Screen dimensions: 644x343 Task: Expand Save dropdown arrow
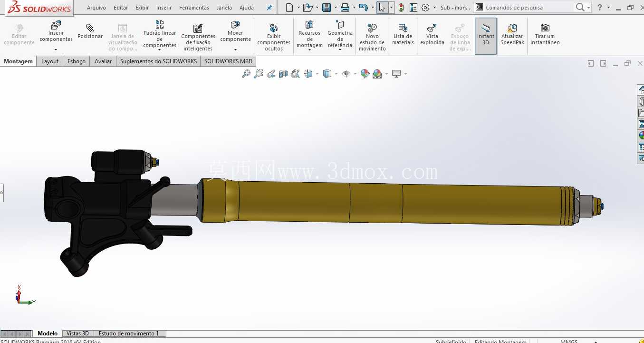pyautogui.click(x=336, y=8)
